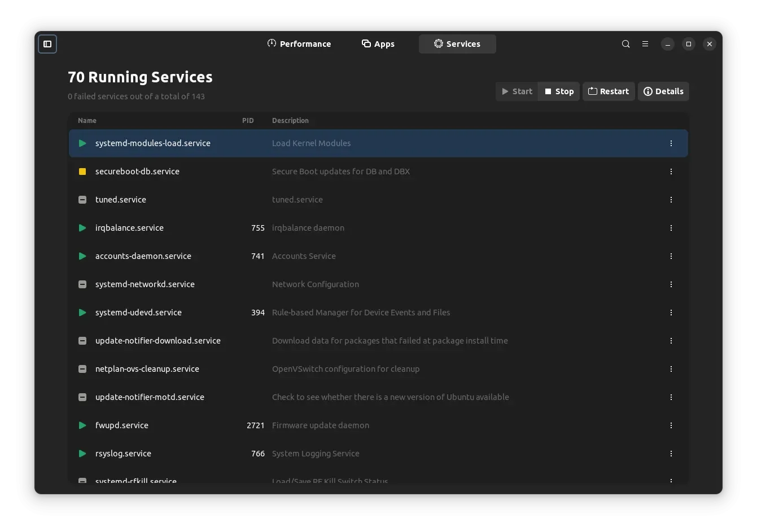Open more options for systemd-modules-load.service
The image size is (757, 532).
(671, 143)
